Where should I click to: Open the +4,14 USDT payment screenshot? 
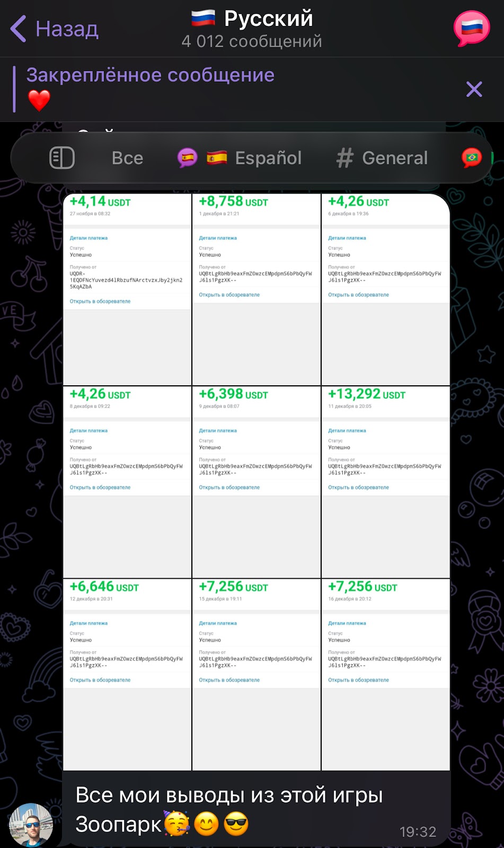127,289
